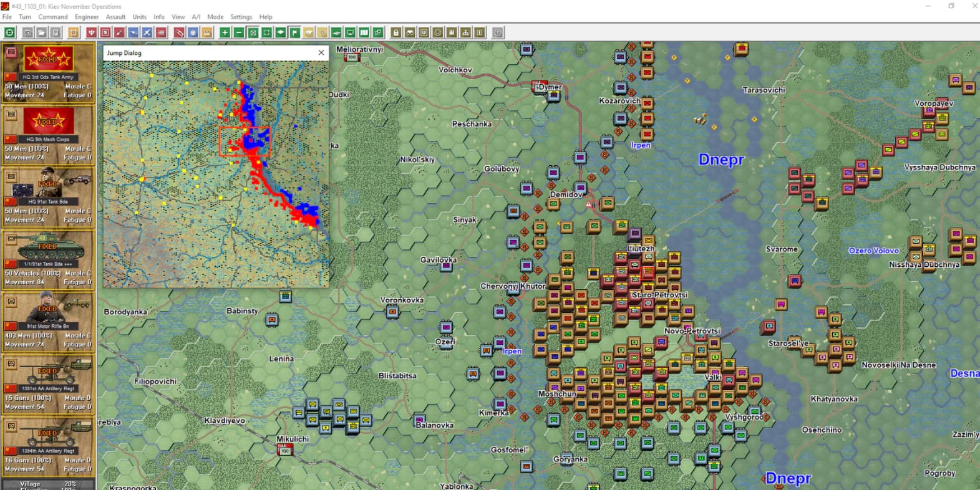Click the Gavilovka town label on map
The image size is (980, 490).
(x=439, y=260)
